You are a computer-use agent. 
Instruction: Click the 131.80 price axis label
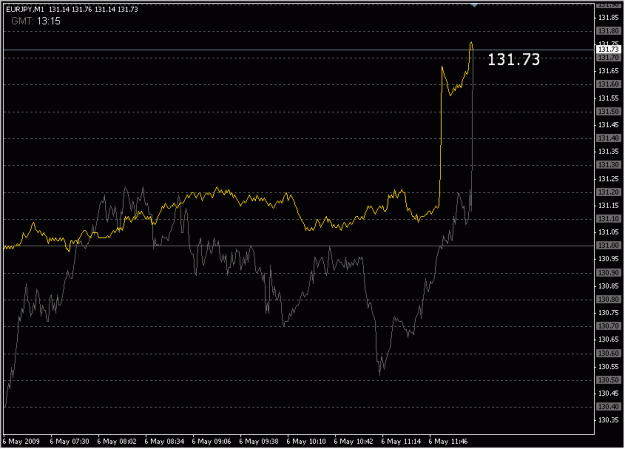click(x=609, y=31)
